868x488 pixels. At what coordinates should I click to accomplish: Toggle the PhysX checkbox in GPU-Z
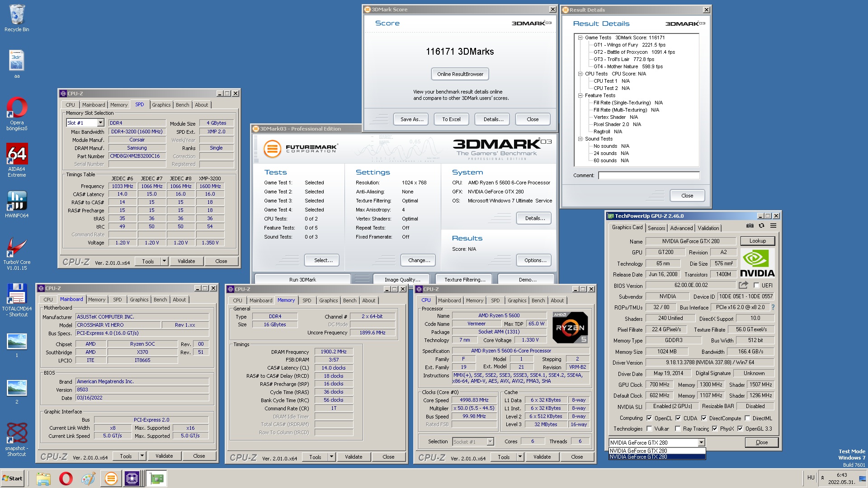click(x=715, y=428)
